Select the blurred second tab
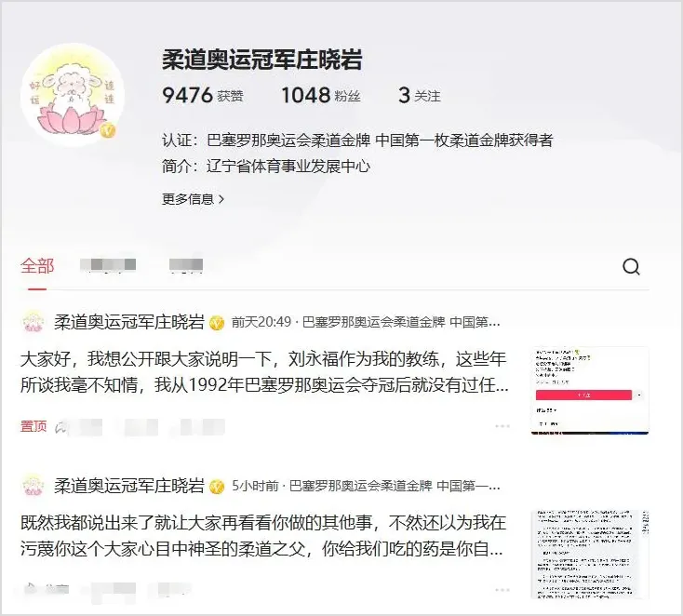 click(x=108, y=264)
